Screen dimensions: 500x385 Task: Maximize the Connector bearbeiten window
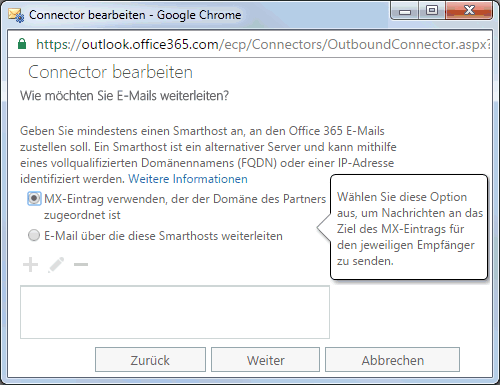431,11
